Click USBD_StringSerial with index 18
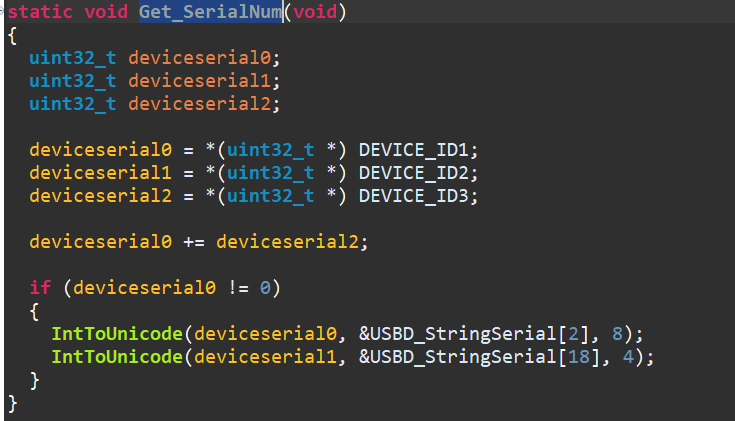The width and height of the screenshot is (735, 421). 431,357
